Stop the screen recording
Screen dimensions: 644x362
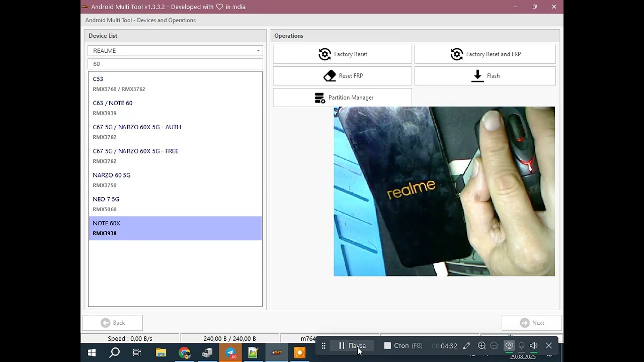pos(403,346)
